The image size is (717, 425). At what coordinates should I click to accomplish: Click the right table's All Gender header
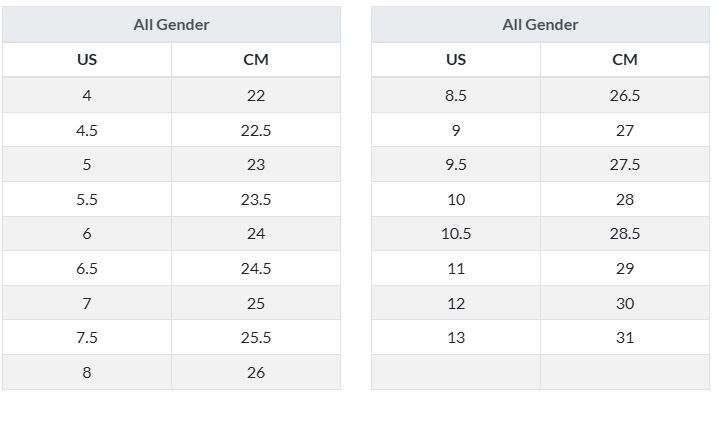(540, 25)
